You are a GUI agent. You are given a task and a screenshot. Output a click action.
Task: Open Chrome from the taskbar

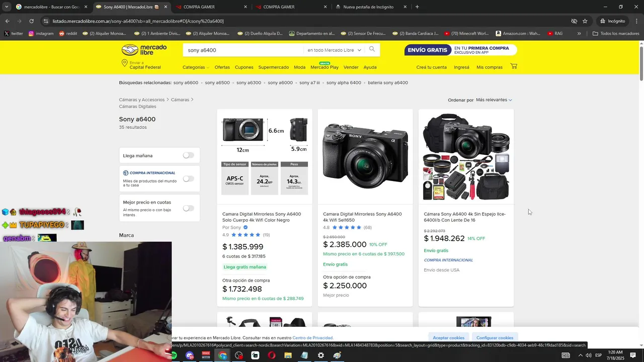pyautogui.click(x=222, y=355)
